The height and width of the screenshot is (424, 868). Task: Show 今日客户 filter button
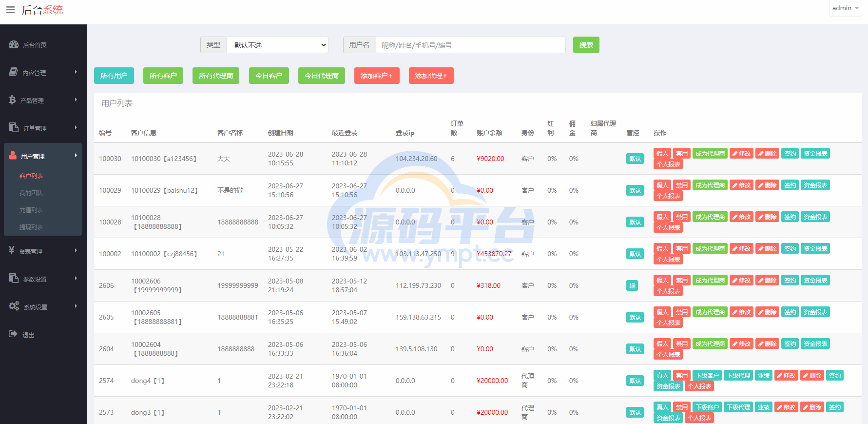pyautogui.click(x=269, y=76)
